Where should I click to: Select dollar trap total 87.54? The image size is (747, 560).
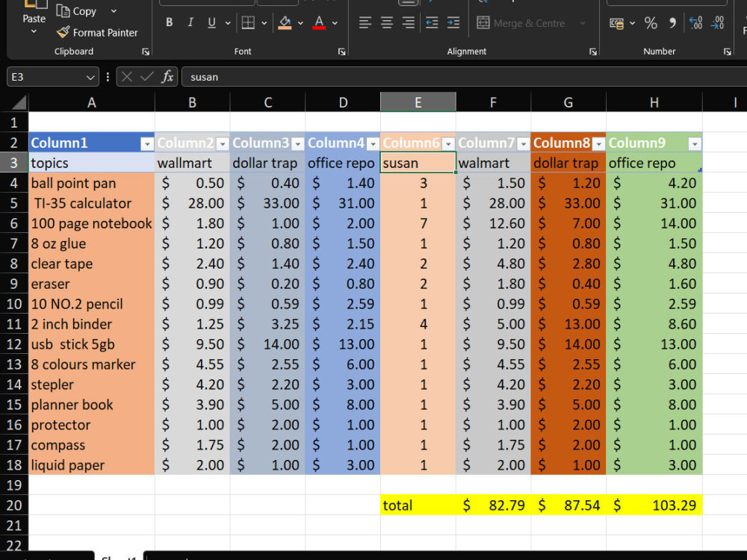point(568,505)
